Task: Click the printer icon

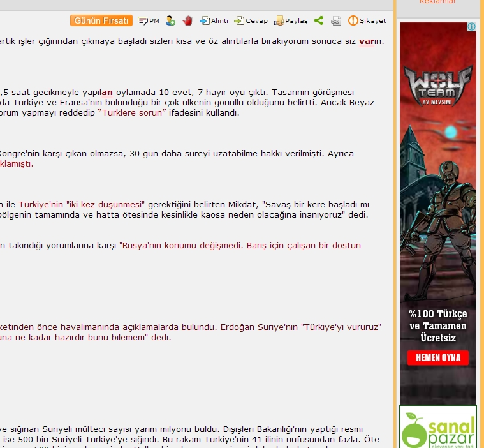Action: pyautogui.click(x=336, y=20)
